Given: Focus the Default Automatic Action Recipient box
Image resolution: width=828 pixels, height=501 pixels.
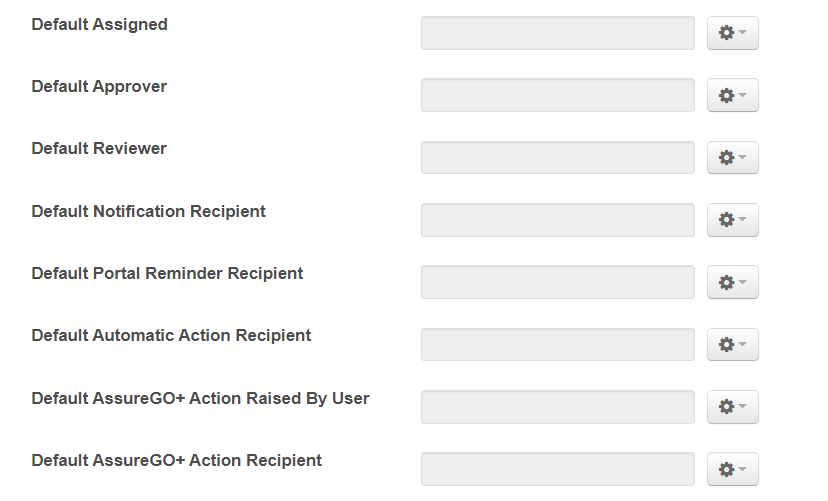Looking at the screenshot, I should (557, 345).
